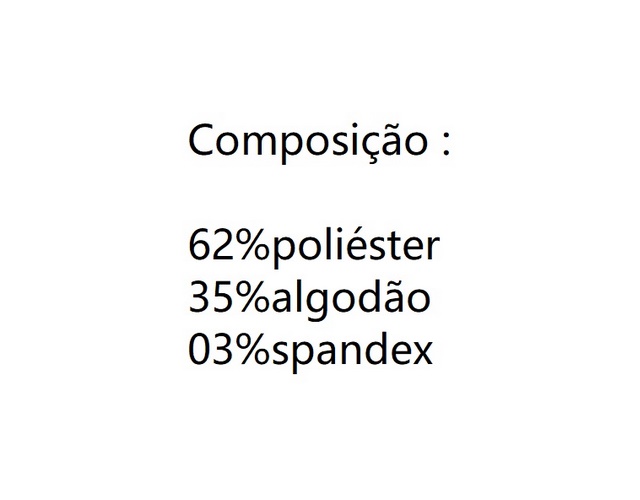Click the colon after "Composição"
640x500 pixels.
tap(445, 143)
